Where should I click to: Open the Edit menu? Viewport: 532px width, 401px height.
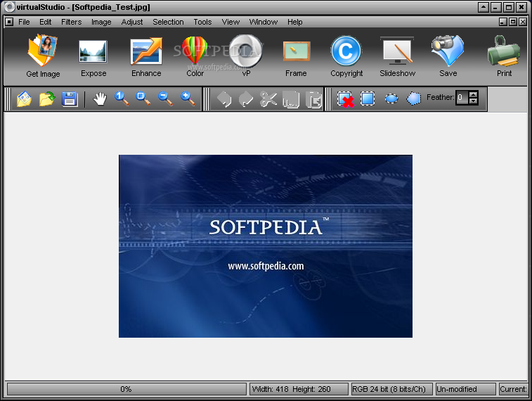point(45,22)
